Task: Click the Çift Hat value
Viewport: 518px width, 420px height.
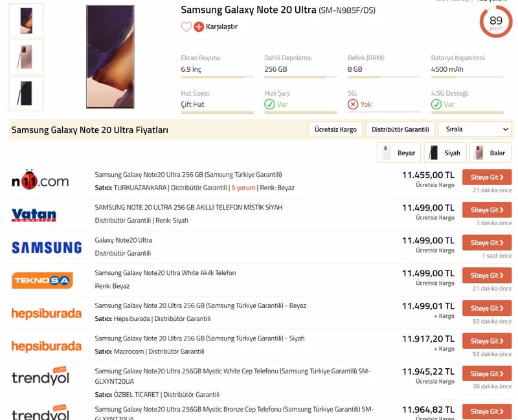Action: [x=192, y=104]
